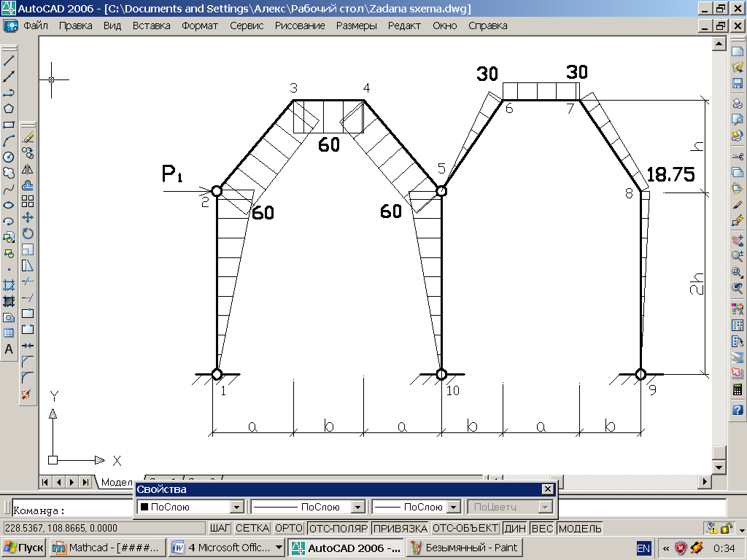Click the Offset tool icon

tap(28, 186)
